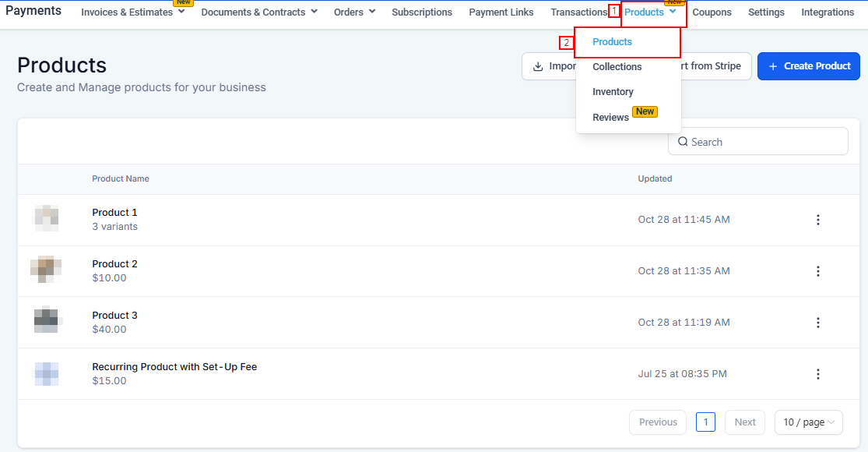Image resolution: width=868 pixels, height=452 pixels.
Task: Click the button ending in from Stripe
Action: [x=715, y=66]
